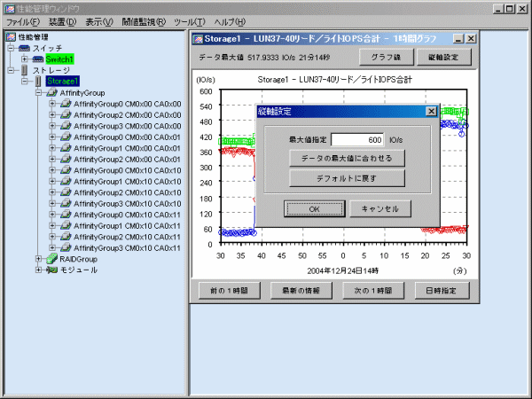Expand the Switch1 tree node

click(x=25, y=59)
